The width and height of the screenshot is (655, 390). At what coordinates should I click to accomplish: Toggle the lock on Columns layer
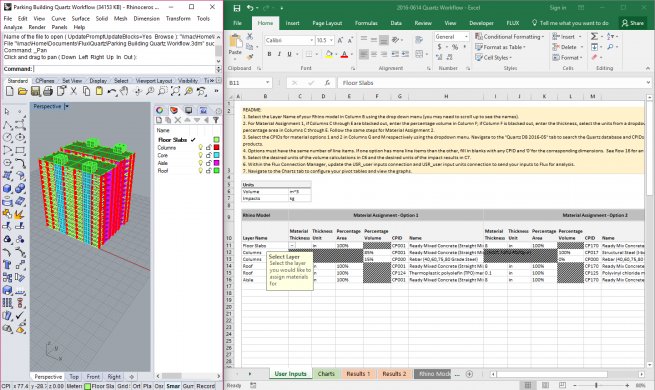208,147
